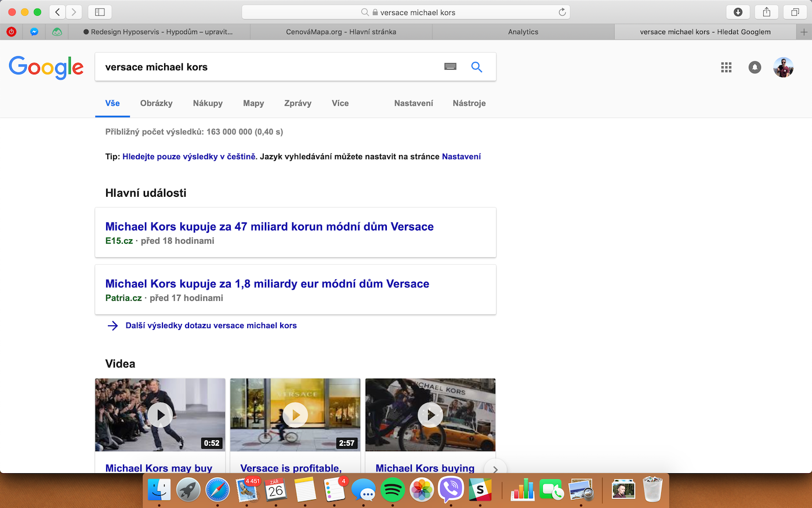Open Slack from the Dock
This screenshot has height=508, width=812.
pos(480,490)
